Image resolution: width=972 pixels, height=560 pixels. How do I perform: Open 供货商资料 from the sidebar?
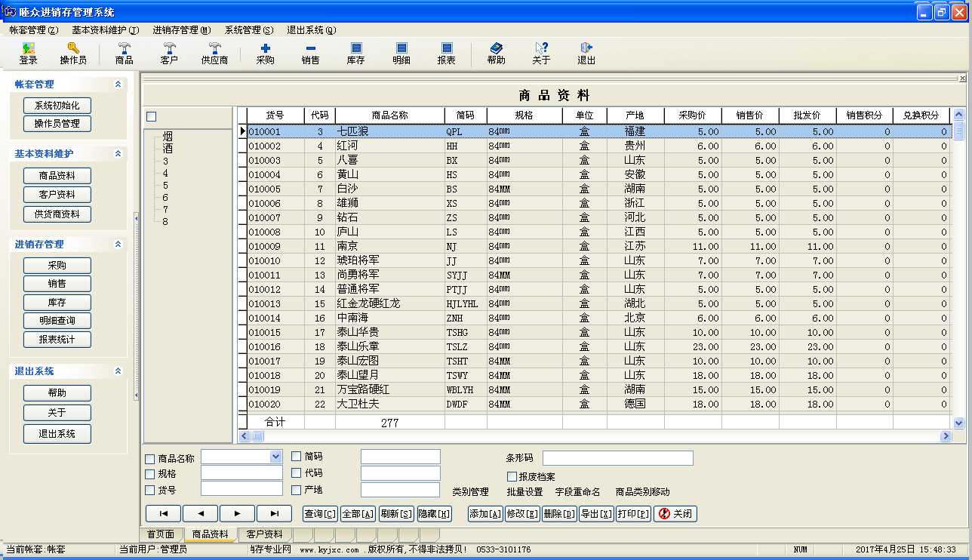pos(57,214)
